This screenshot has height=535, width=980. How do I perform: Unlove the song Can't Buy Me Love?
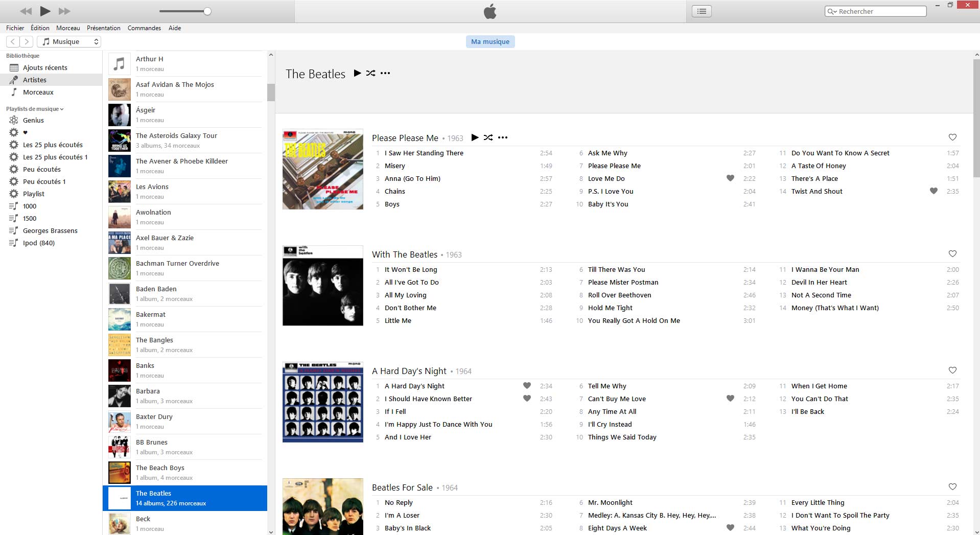coord(730,399)
